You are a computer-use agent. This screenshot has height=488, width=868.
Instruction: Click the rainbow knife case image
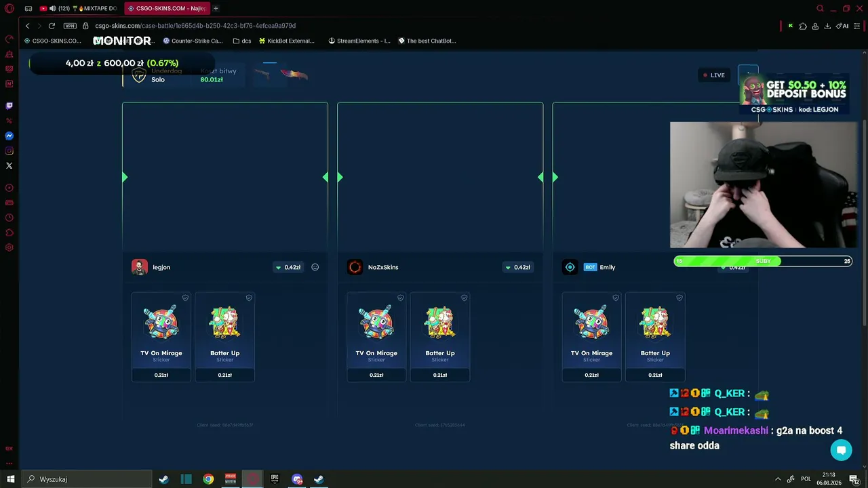coord(294,75)
